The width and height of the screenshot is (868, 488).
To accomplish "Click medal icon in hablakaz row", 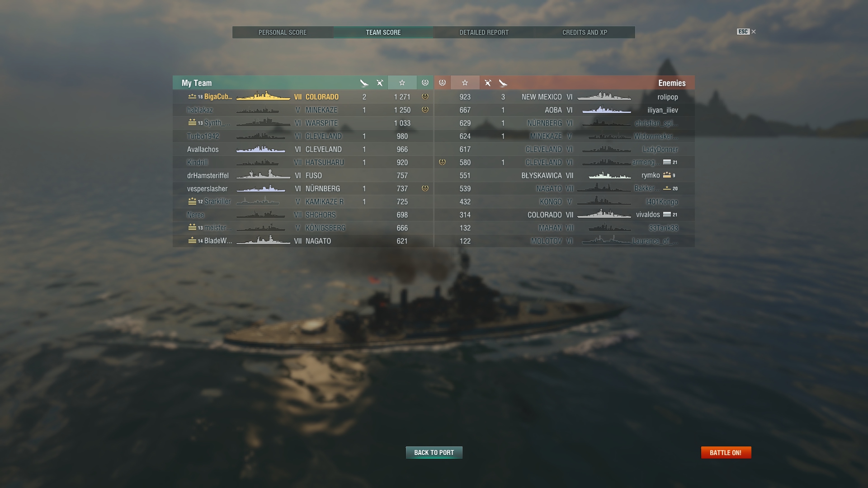I will coord(425,110).
